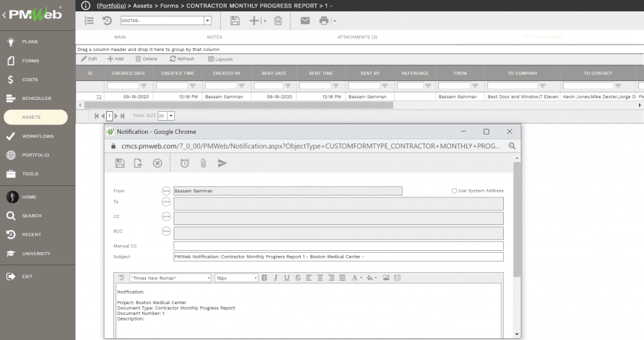Open the BCC recipient picker ellipsis
Screen dimensions: 644x340
(x=166, y=231)
